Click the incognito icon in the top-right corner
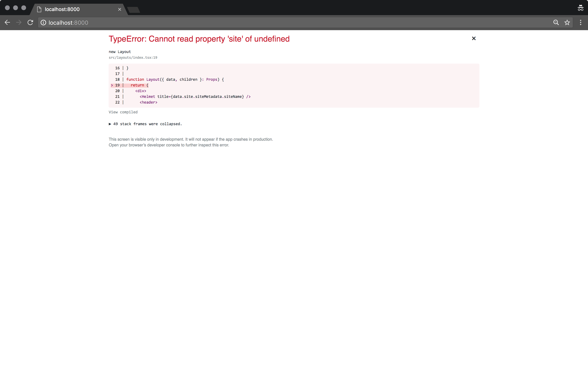588x367 pixels. (580, 8)
